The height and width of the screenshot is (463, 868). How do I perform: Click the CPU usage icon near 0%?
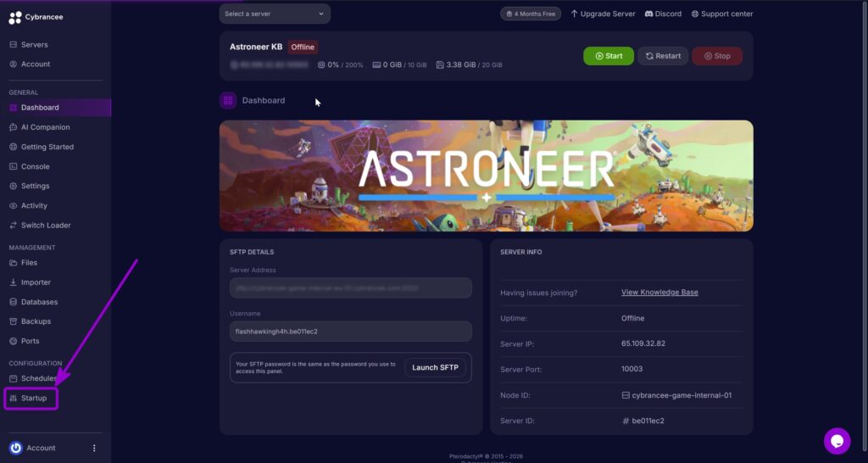(321, 64)
